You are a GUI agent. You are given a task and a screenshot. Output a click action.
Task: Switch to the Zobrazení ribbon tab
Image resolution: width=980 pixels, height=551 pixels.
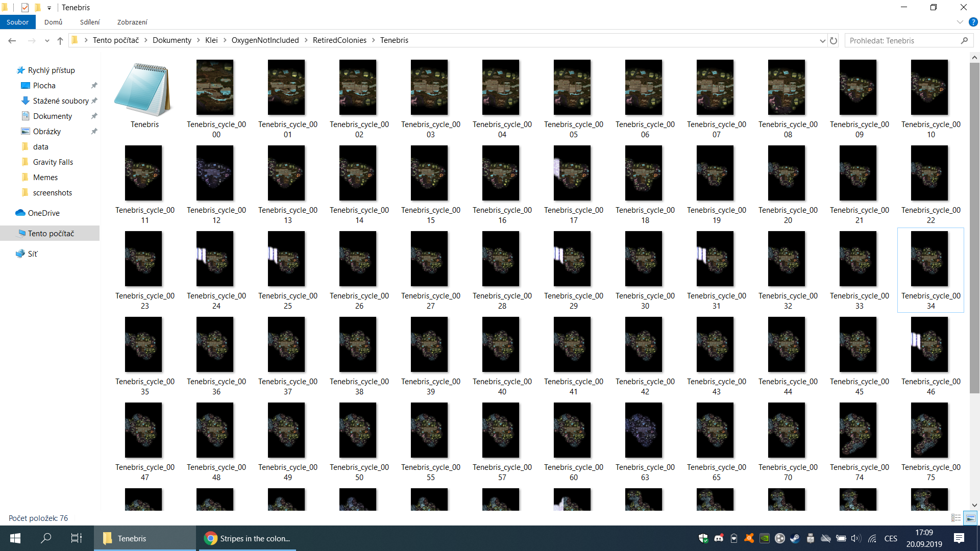tap(132, 22)
